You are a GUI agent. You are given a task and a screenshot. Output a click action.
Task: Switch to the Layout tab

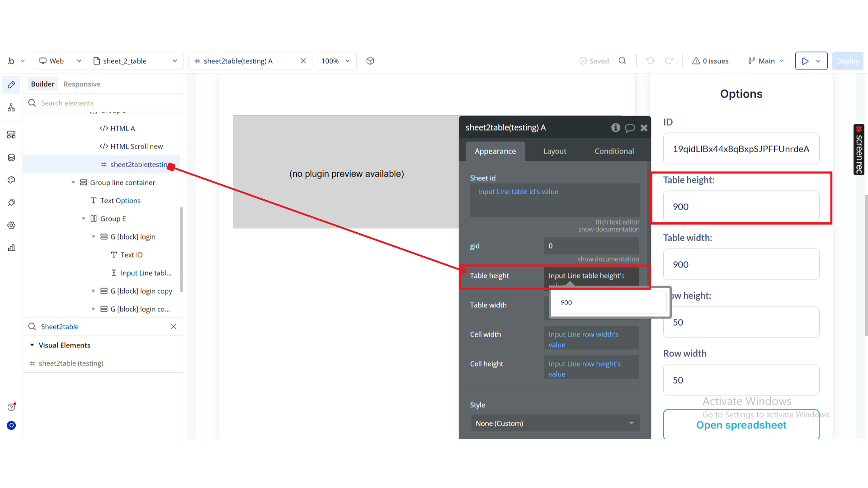tap(555, 151)
